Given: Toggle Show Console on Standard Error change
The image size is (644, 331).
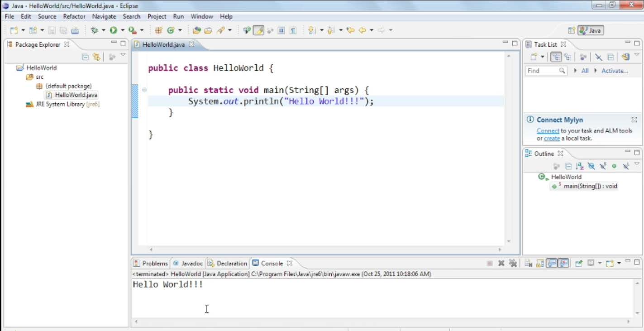Looking at the screenshot, I should click(563, 263).
